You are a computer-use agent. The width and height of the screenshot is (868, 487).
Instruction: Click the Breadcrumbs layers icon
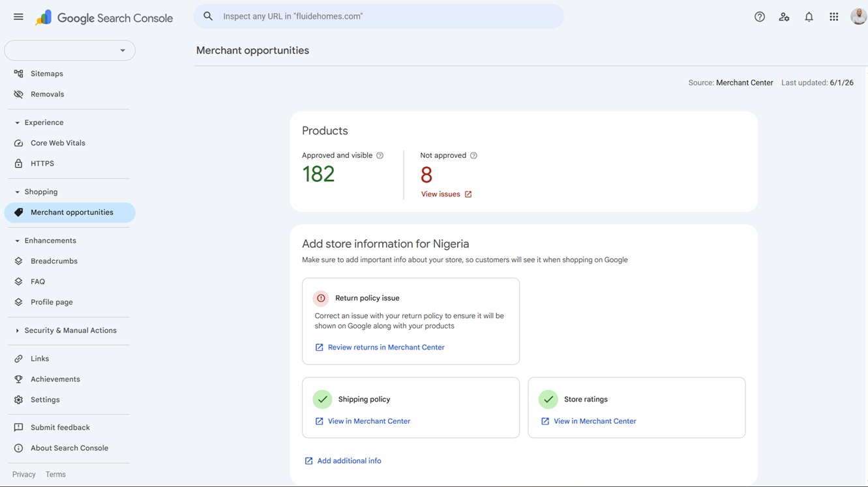coord(18,261)
